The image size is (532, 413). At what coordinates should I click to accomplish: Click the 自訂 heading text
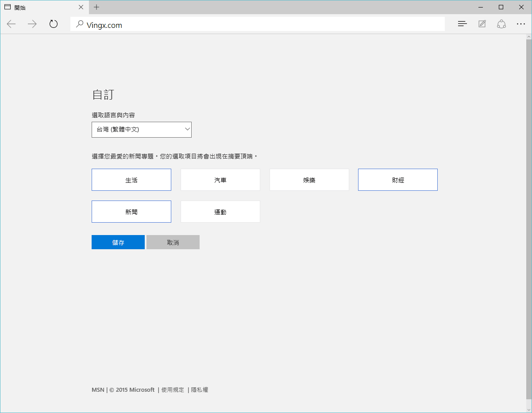pos(104,95)
